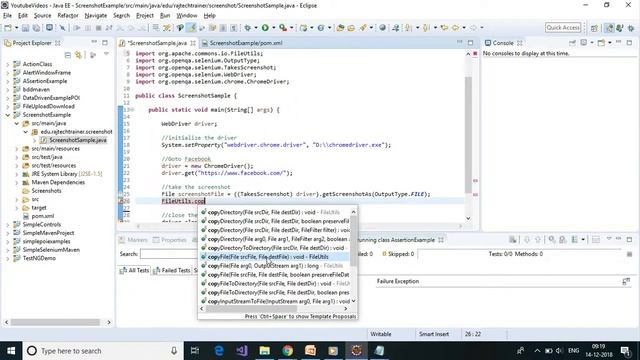Click the Open Perspective icon

click(594, 28)
